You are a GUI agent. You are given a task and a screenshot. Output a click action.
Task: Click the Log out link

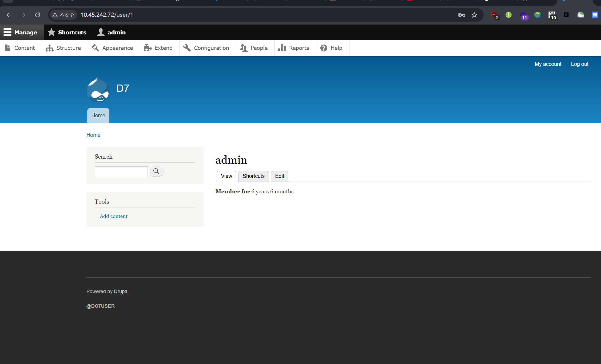point(579,64)
